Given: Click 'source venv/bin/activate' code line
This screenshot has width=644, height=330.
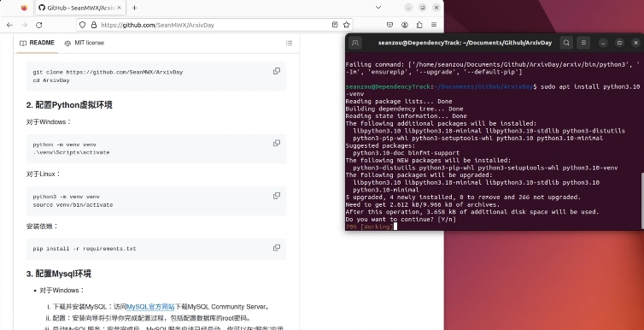Looking at the screenshot, I should click(x=73, y=204).
